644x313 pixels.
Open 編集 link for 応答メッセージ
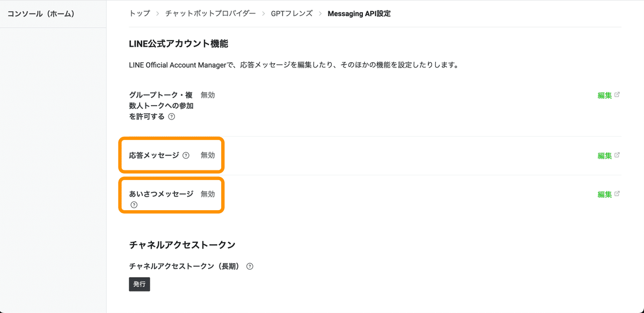605,156
